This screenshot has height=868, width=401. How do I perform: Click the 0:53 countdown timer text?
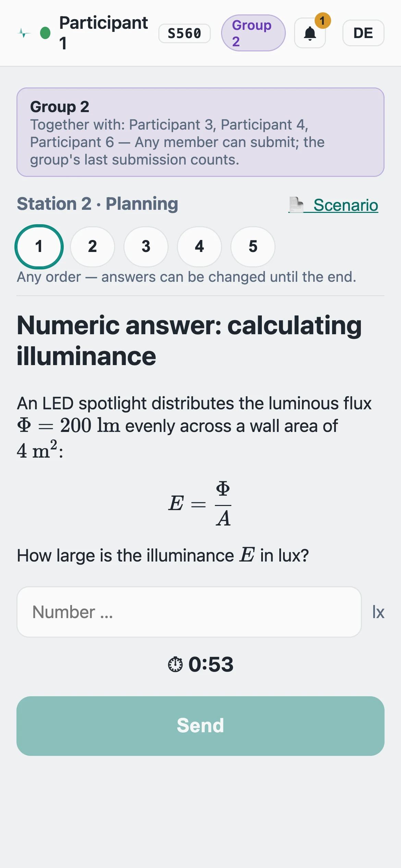pyautogui.click(x=211, y=664)
